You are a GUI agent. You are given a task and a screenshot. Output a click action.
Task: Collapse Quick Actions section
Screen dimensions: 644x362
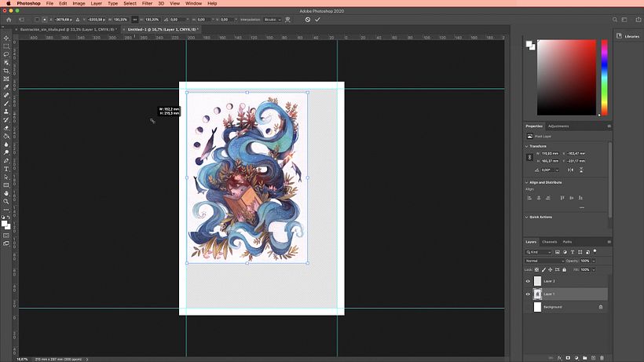(526, 217)
